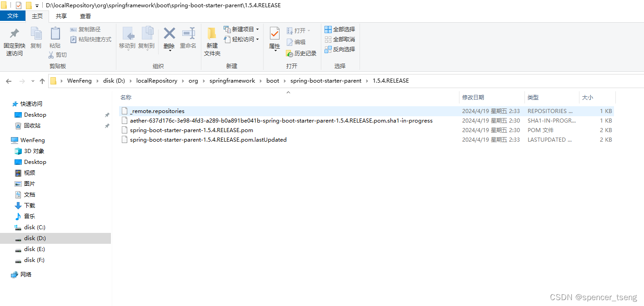Go forward using the forward arrow
This screenshot has height=306, width=644.
[x=22, y=81]
